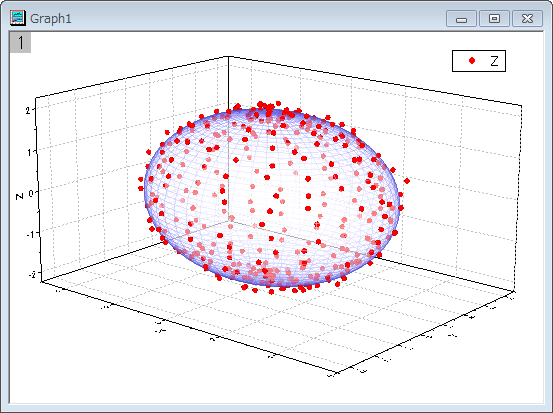Click the Graph1 window icon
This screenshot has height=413, width=553.
point(18,18)
